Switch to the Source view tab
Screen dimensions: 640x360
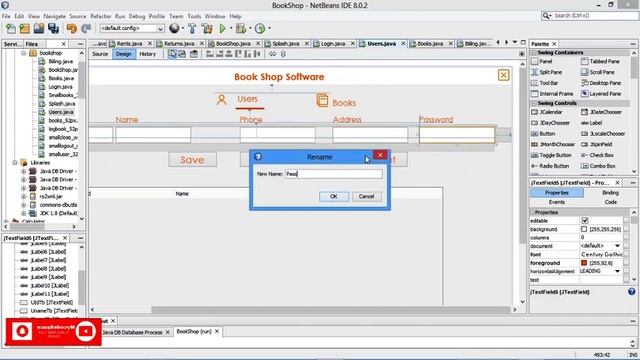tap(100, 54)
